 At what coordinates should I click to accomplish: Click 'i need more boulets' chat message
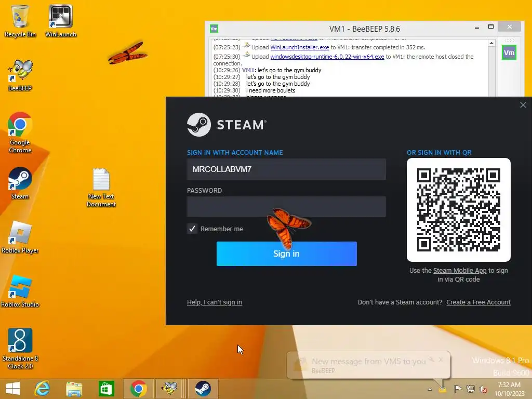tap(271, 90)
